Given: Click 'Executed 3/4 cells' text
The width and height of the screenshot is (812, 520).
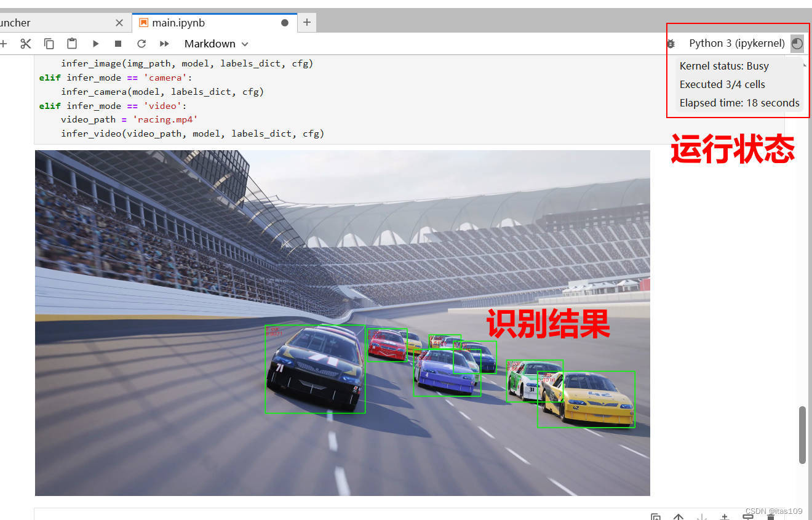Looking at the screenshot, I should tap(722, 84).
